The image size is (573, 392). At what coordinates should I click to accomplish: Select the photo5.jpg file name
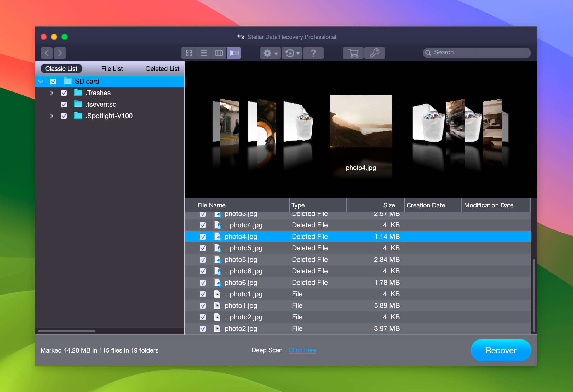[241, 260]
